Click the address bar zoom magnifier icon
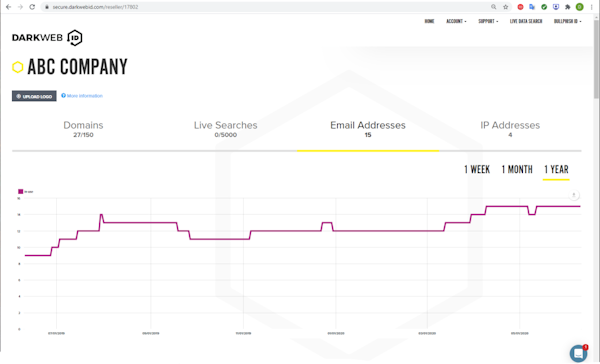Image resolution: width=600 pixels, height=364 pixels. [494, 7]
